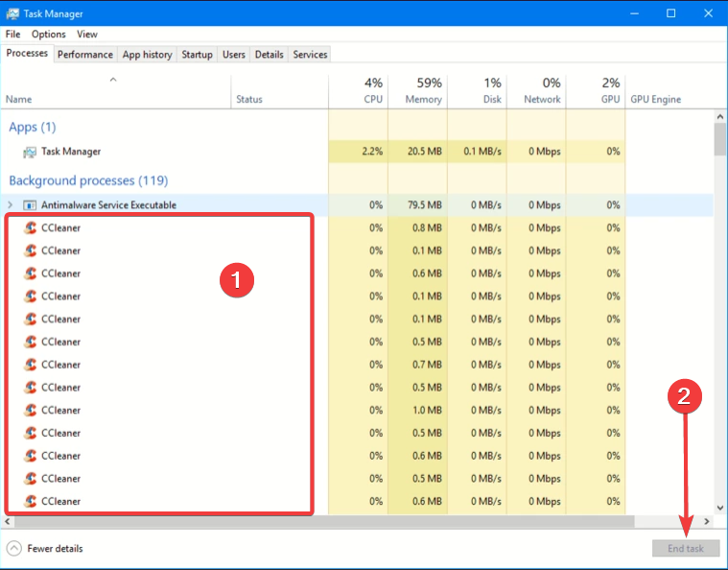The image size is (728, 570).
Task: Select the Task Manager process name
Action: click(71, 152)
